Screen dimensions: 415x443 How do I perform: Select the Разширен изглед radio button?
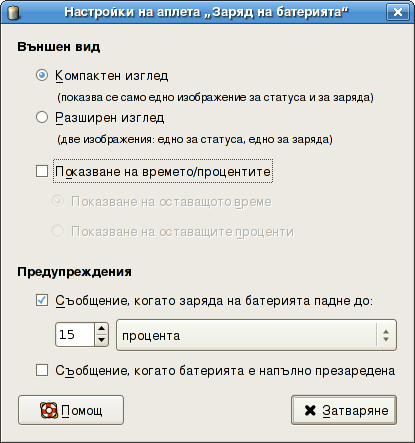[x=42, y=117]
